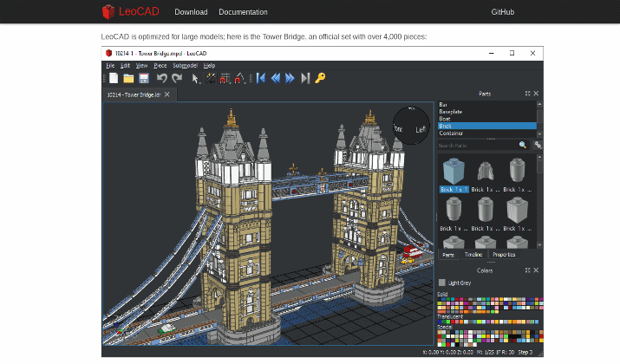
Task: Open the Download page link
Action: tap(191, 12)
